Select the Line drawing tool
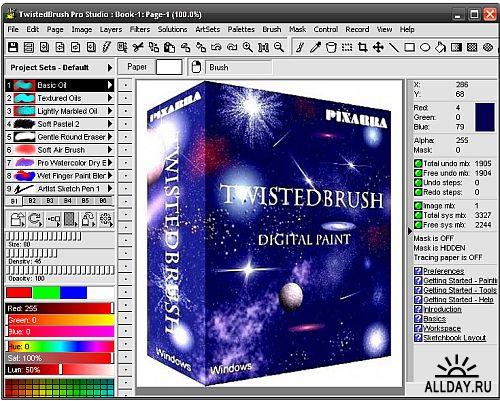The width and height of the screenshot is (500, 401). [394, 47]
